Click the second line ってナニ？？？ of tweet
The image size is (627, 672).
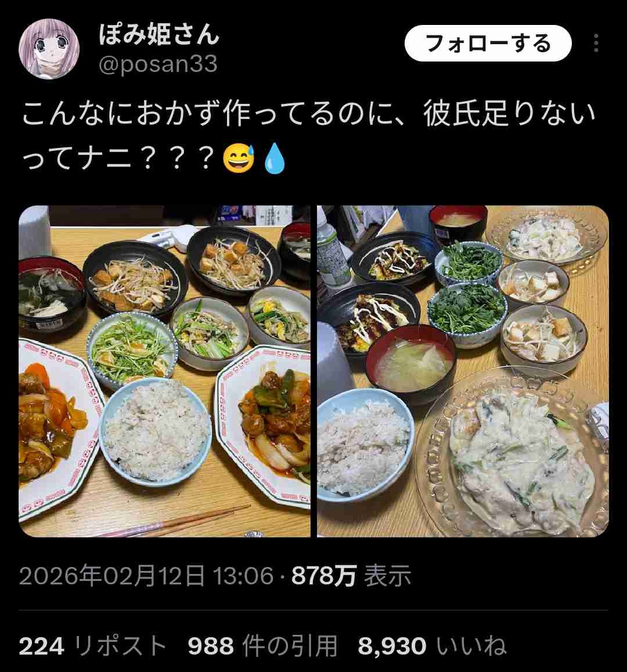[117, 158]
